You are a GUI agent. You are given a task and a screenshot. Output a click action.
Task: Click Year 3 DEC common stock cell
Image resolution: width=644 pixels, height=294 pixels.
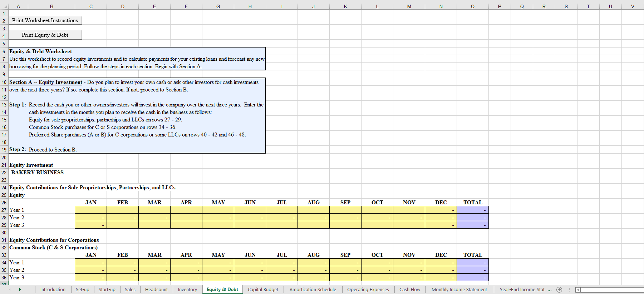(x=441, y=278)
